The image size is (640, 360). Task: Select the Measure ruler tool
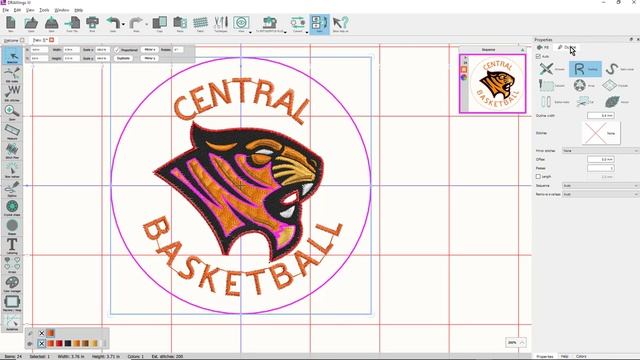coord(12,132)
